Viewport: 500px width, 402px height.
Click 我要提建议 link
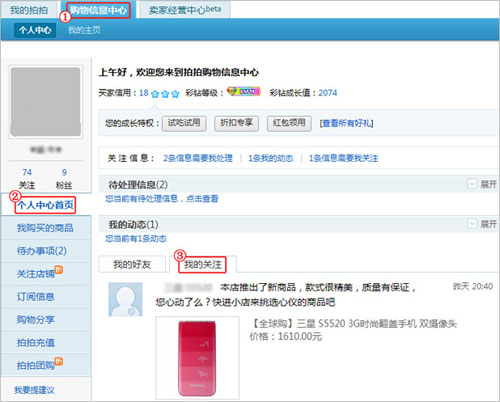click(x=34, y=390)
